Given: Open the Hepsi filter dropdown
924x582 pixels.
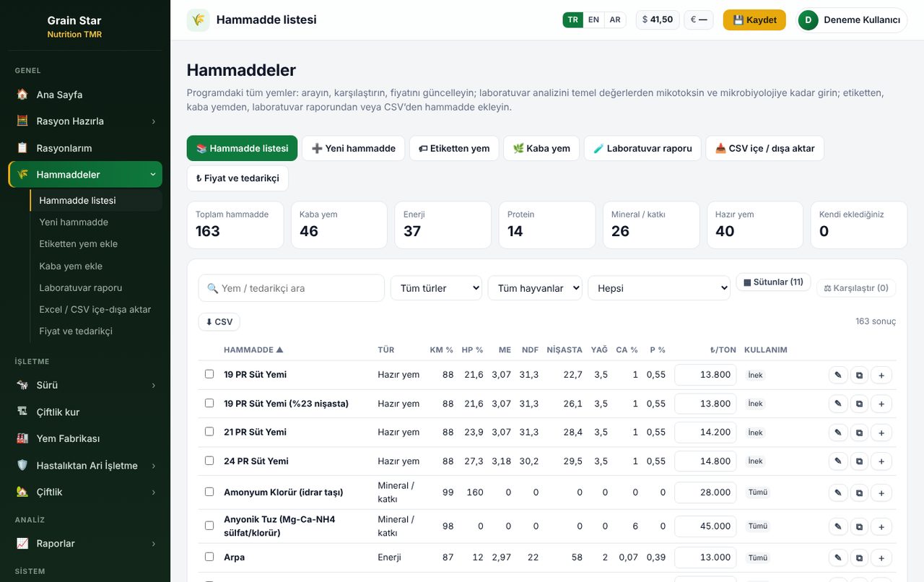Looking at the screenshot, I should pos(659,288).
